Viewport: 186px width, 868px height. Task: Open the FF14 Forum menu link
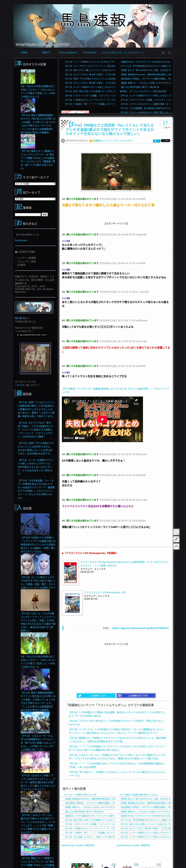pos(90,53)
